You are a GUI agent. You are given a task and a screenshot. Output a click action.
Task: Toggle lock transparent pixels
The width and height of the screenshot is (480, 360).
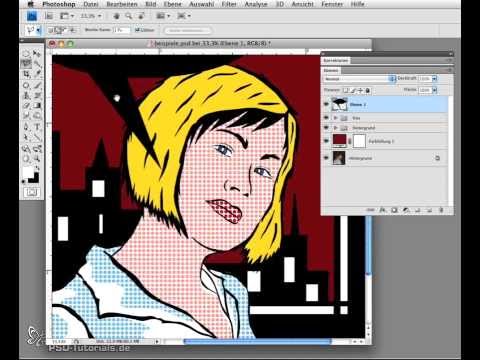click(x=346, y=90)
